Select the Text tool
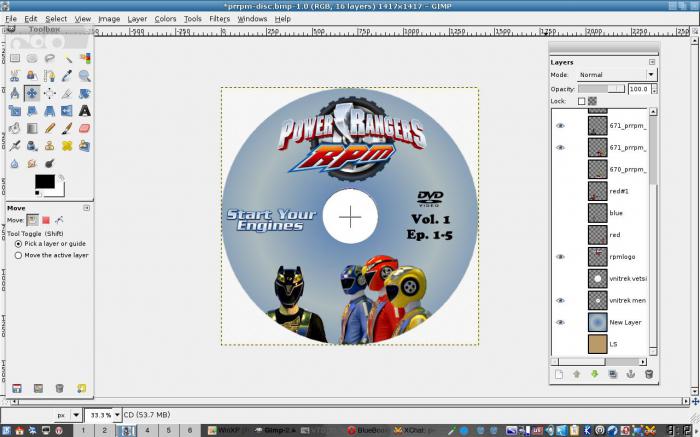This screenshot has height=437, width=700. click(84, 111)
